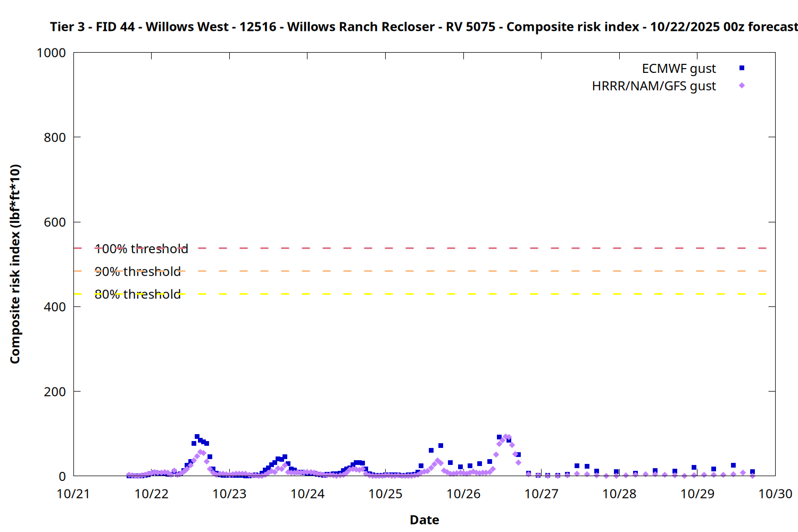
Task: Select the Composite risk index y-axis title
Action: tap(15, 264)
